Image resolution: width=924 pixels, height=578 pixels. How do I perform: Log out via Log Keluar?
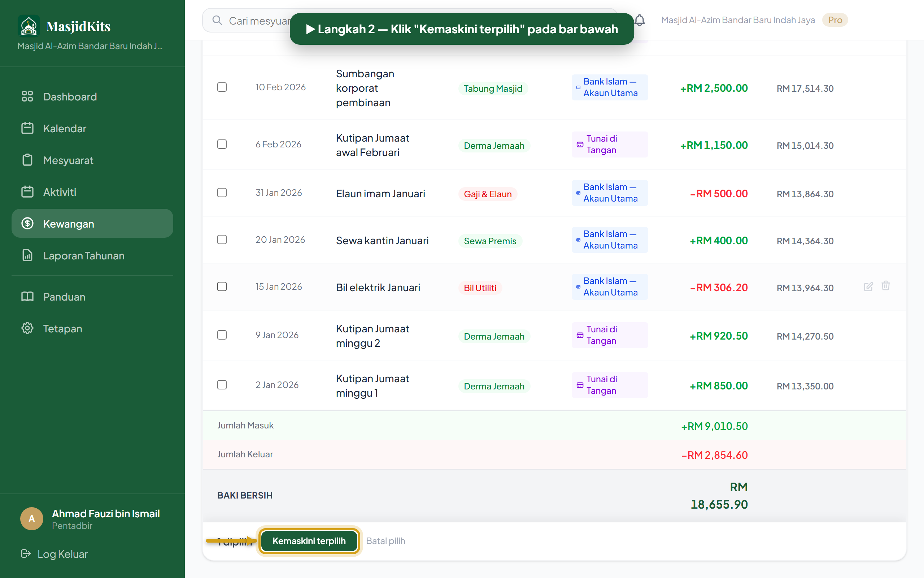click(x=55, y=553)
